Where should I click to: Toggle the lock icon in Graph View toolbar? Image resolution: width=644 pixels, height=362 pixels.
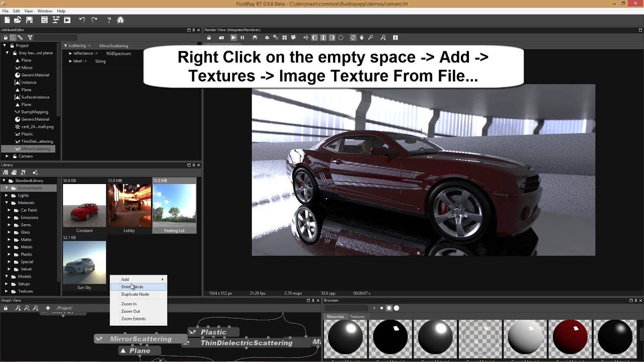6,308
